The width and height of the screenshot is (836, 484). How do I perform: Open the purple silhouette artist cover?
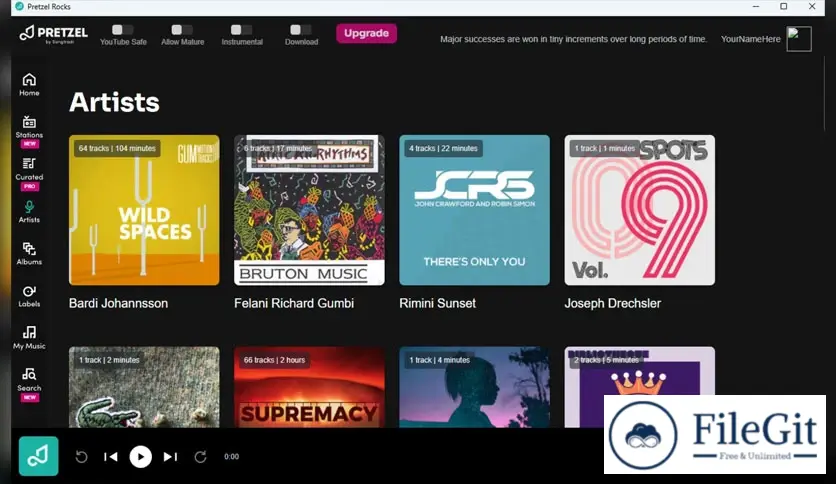pos(475,387)
